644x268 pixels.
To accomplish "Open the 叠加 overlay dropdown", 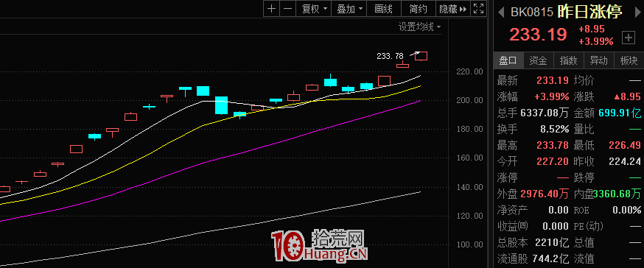I will (x=349, y=9).
